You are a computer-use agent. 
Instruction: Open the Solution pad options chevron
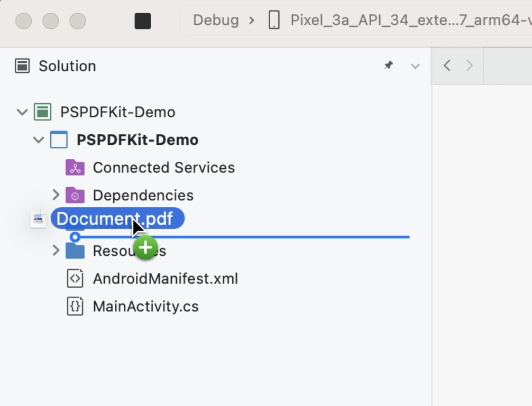(x=415, y=66)
